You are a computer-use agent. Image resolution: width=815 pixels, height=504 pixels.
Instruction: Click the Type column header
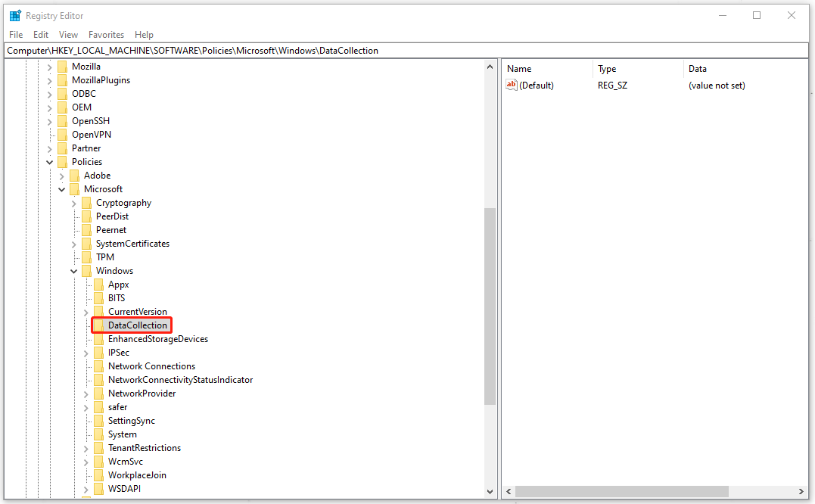click(x=638, y=69)
